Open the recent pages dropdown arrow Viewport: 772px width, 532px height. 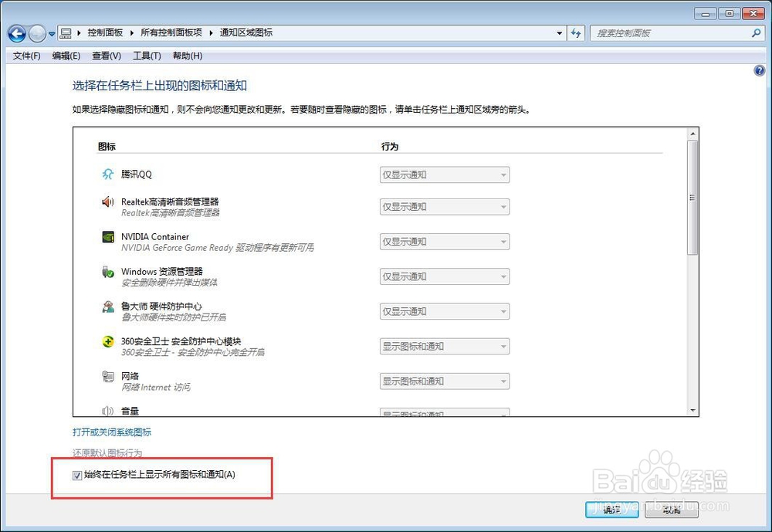click(52, 34)
